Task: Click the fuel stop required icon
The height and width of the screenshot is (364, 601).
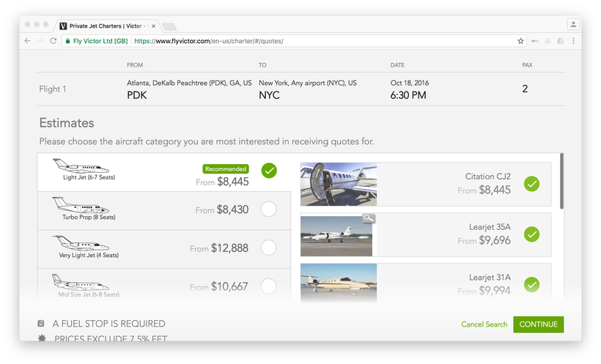Action: [40, 324]
